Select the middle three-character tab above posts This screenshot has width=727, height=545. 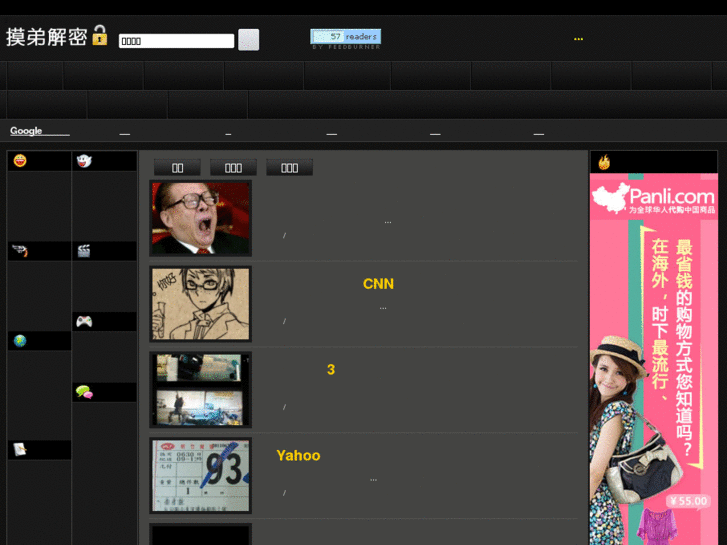click(x=233, y=167)
